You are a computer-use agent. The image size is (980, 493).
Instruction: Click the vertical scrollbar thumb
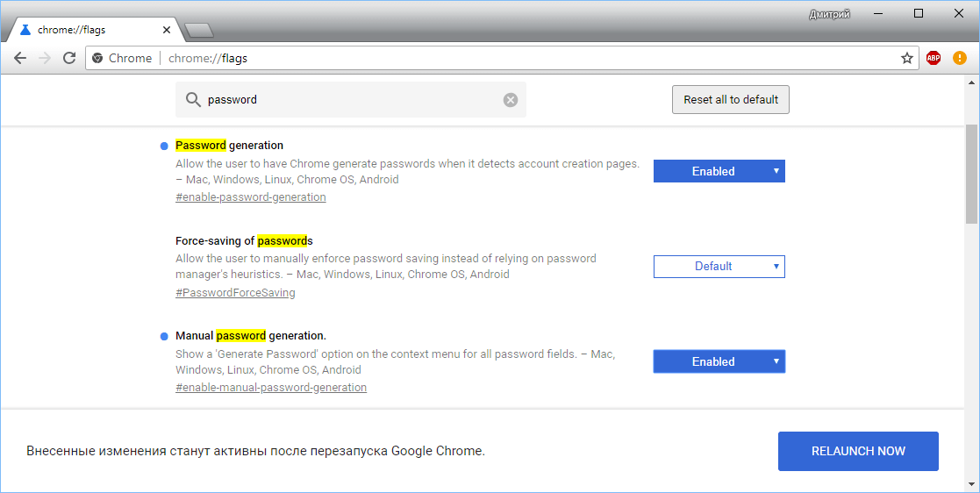pos(971,174)
